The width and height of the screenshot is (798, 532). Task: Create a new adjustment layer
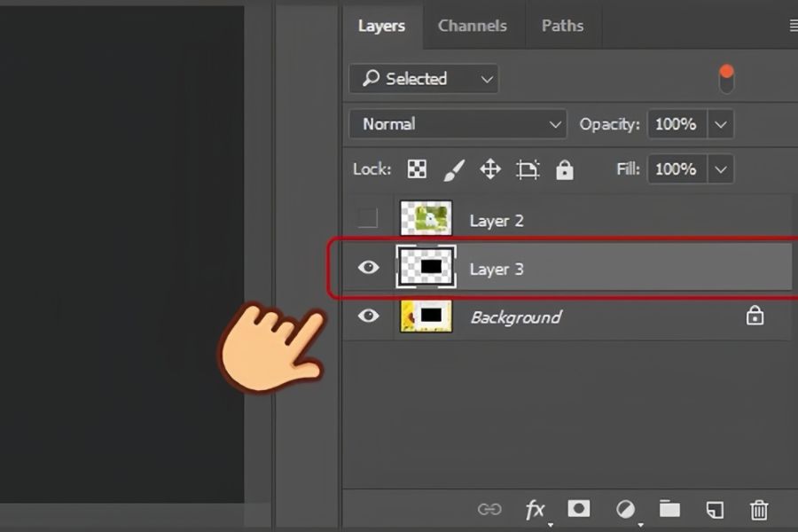[625, 509]
